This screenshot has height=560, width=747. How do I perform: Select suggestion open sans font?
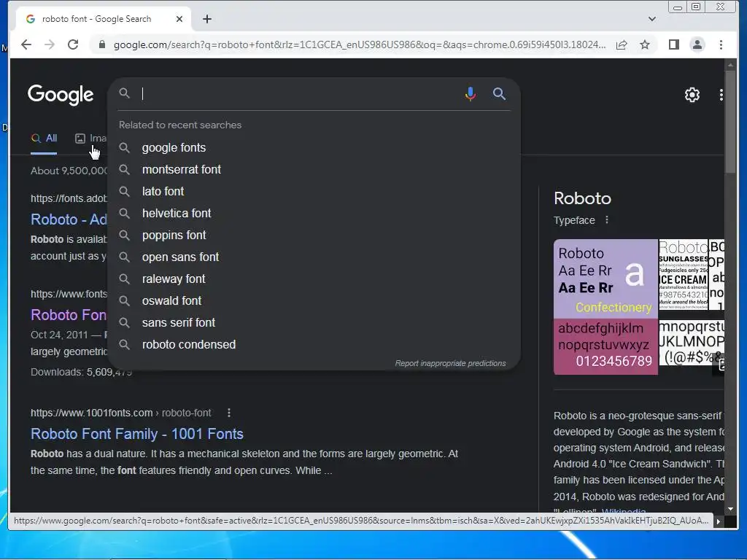coord(314,257)
